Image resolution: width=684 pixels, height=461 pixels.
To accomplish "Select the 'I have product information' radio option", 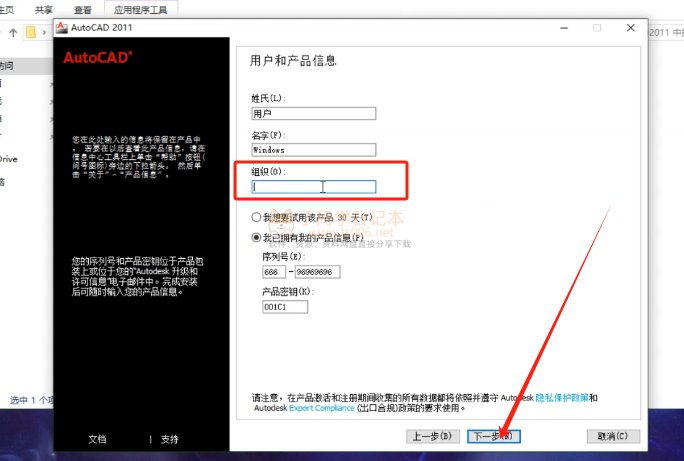I will pyautogui.click(x=255, y=238).
